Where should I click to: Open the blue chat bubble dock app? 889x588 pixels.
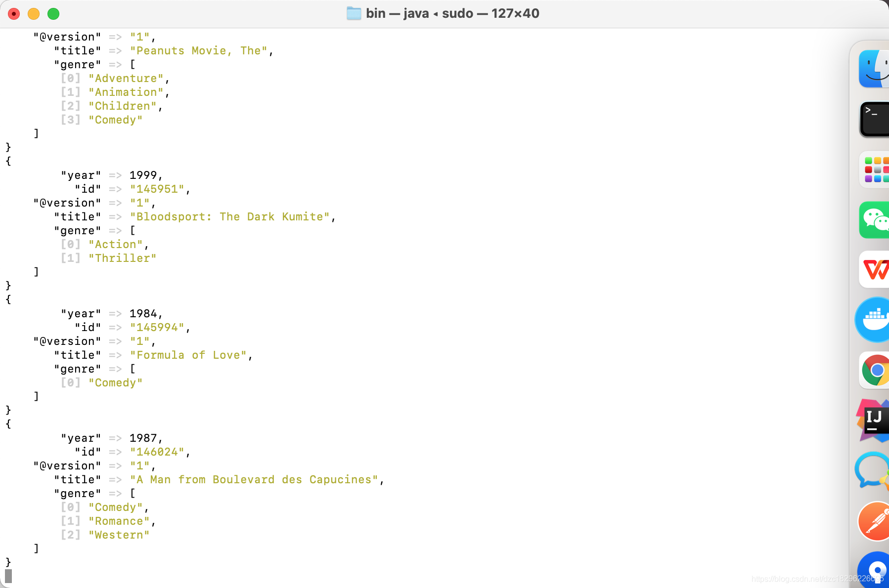tap(872, 471)
